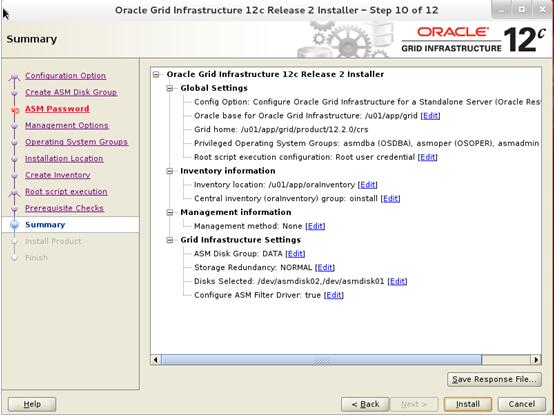Go to Management Options step
This screenshot has height=418, width=554.
(67, 125)
